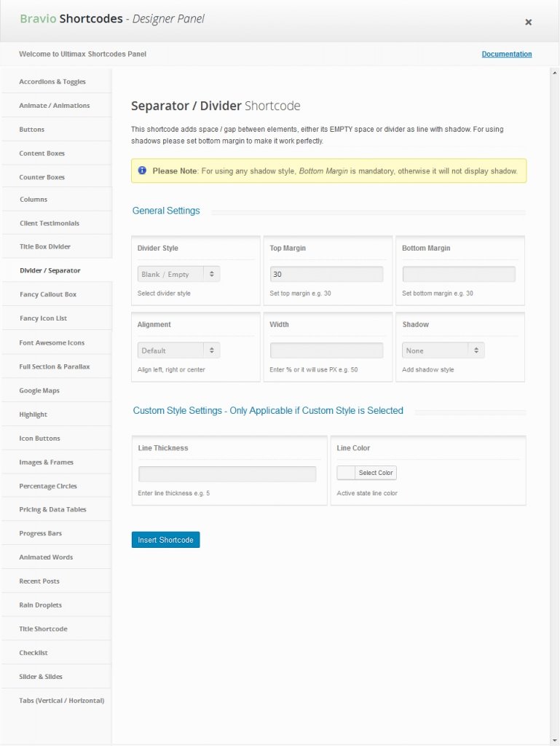Screen dimensions: 560x746
Task: Open the Shadow style dropdown
Action: point(443,350)
